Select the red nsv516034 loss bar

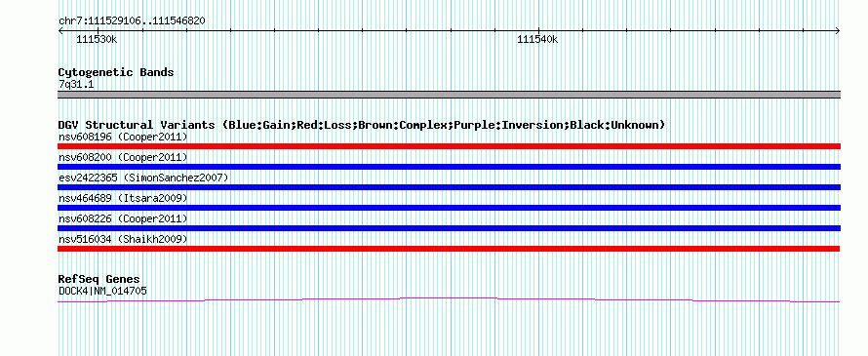[449, 249]
